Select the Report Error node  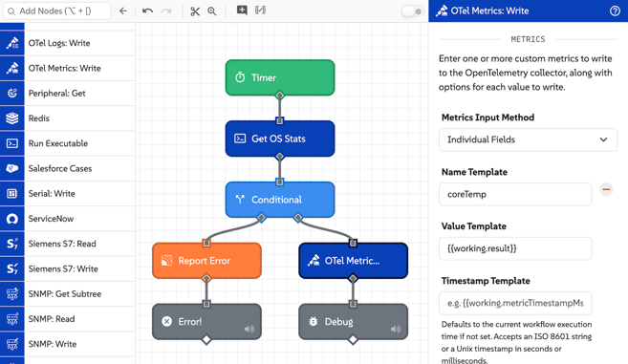(x=206, y=261)
